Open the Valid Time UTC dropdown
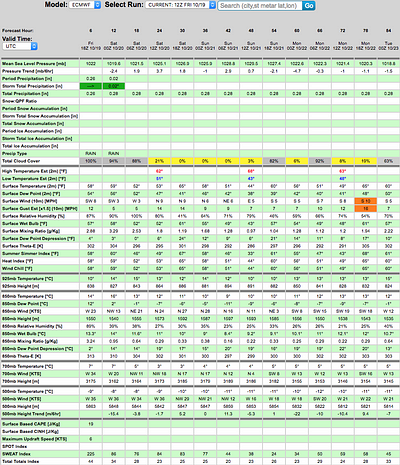The width and height of the screenshot is (400, 465). pos(20,46)
